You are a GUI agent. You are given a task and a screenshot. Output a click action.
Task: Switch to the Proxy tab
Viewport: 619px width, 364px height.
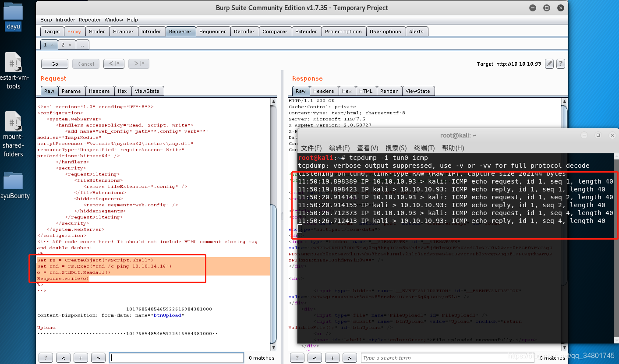[x=74, y=32]
